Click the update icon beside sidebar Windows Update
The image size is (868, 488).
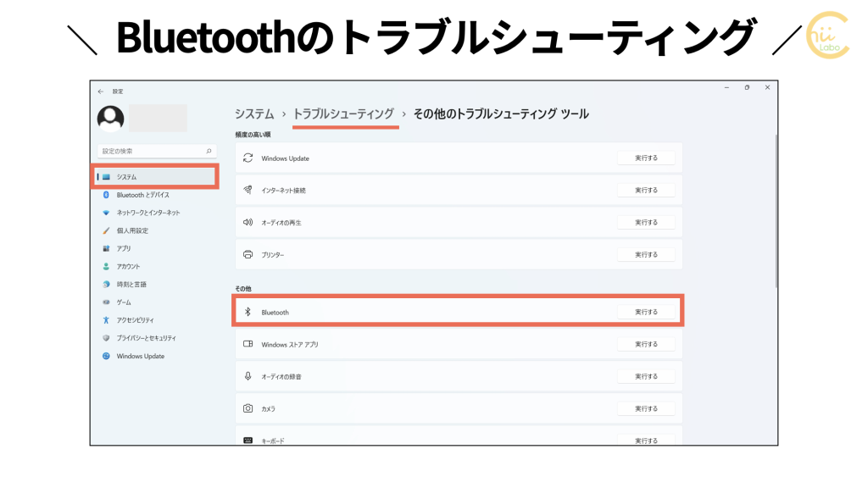click(106, 356)
